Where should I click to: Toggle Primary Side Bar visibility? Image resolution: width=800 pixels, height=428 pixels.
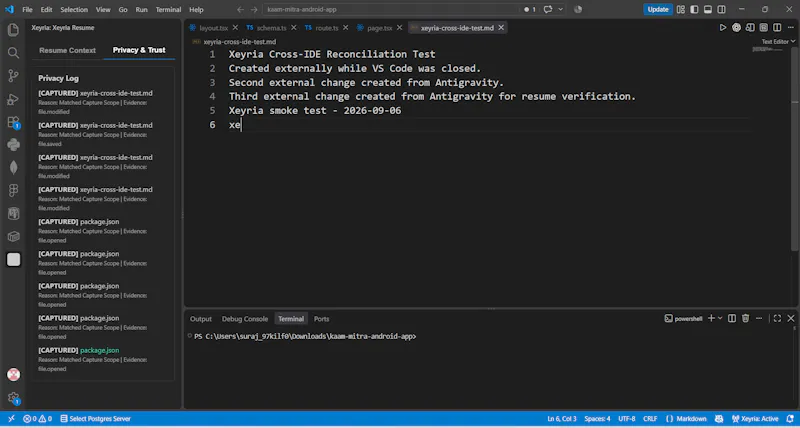tap(694, 9)
